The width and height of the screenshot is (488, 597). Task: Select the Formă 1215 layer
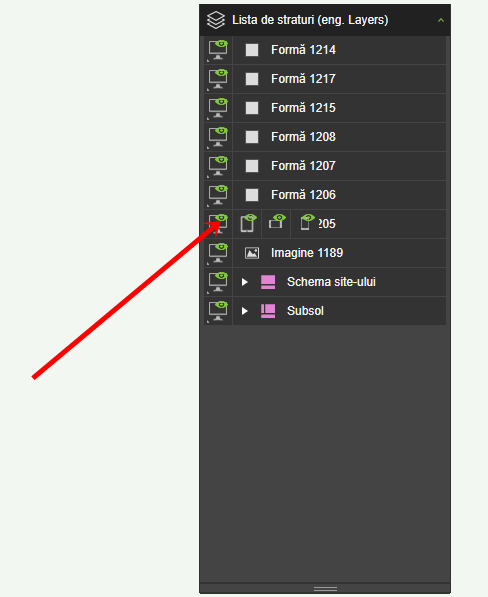(x=340, y=108)
